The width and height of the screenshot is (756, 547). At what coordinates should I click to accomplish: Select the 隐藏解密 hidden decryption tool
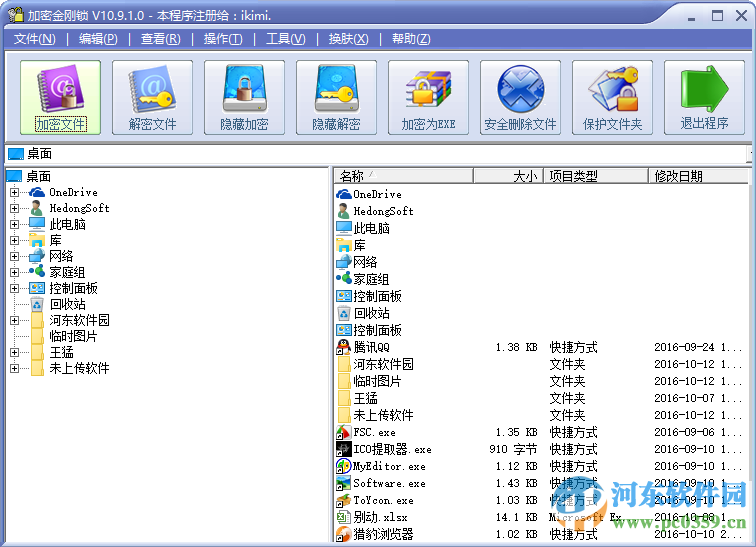[x=337, y=97]
